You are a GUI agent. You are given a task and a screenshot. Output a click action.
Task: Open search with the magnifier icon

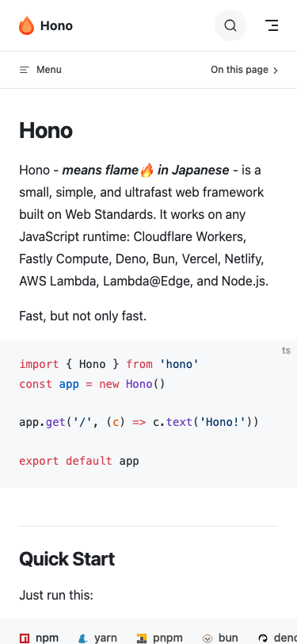(230, 25)
